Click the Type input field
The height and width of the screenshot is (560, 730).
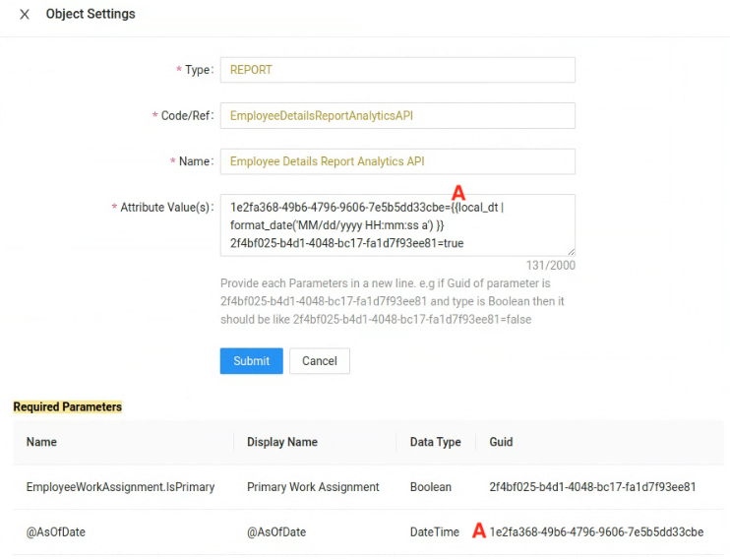click(x=396, y=70)
